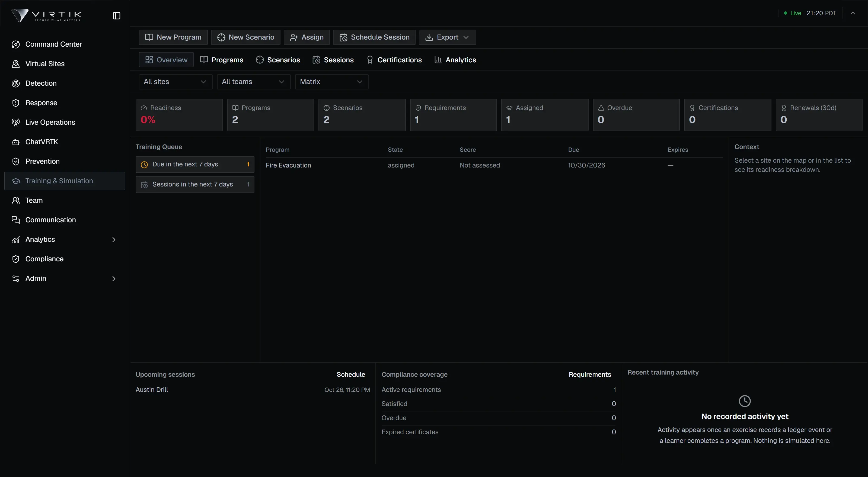
Task: Select Due in the next 7 days queue
Action: tap(195, 164)
